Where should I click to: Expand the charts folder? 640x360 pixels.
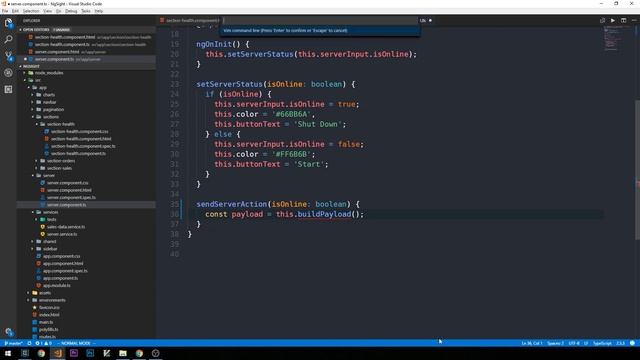pos(33,95)
